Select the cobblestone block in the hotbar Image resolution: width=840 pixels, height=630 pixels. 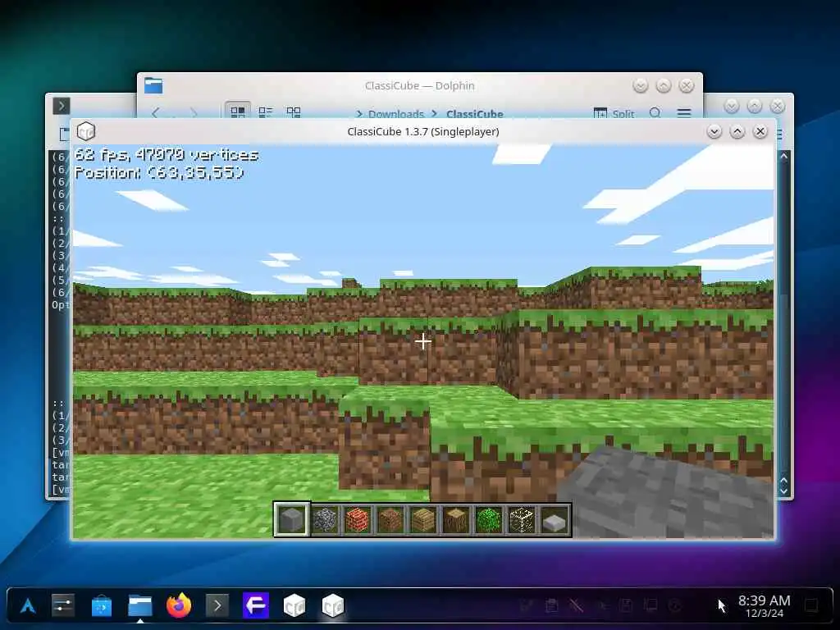[x=325, y=519]
